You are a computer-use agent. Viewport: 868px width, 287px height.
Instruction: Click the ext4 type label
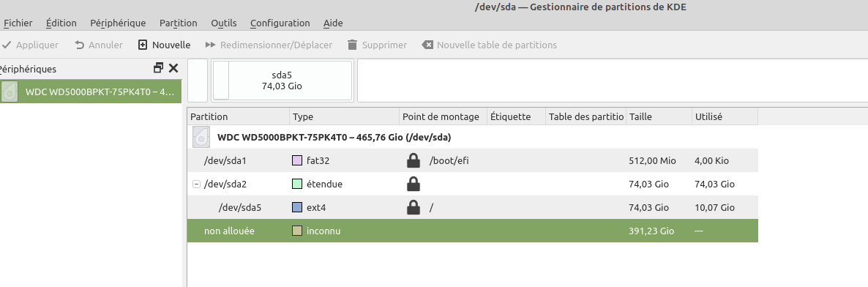315,208
